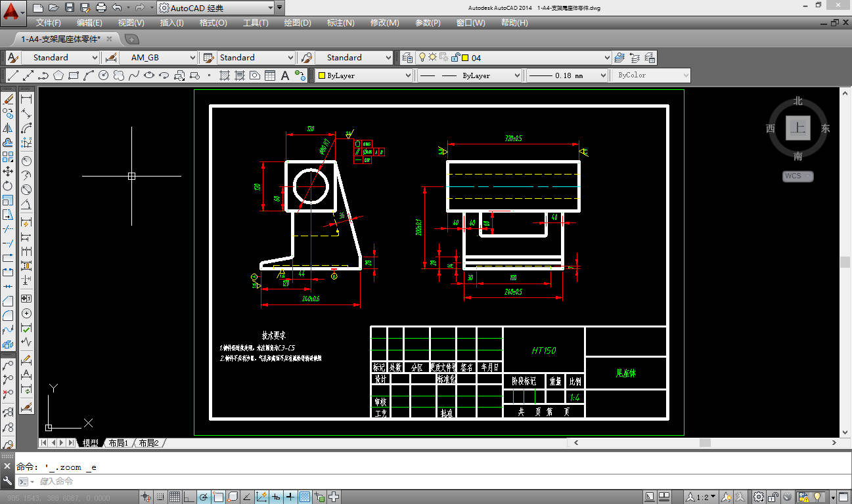Select the Table tool

click(x=270, y=75)
